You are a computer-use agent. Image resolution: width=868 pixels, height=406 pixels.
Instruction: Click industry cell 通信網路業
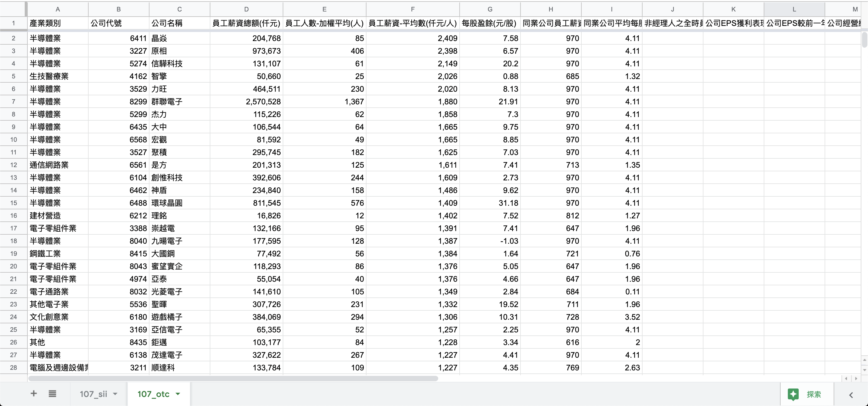(58, 165)
